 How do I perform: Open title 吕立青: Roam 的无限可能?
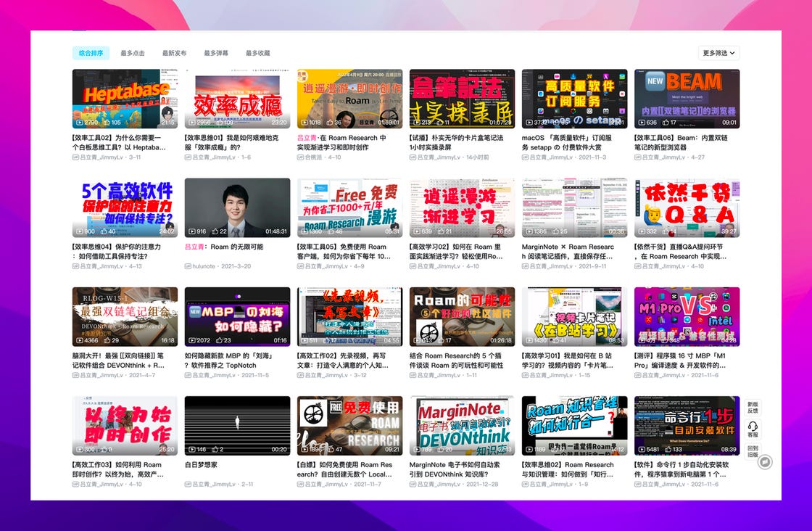click(224, 247)
